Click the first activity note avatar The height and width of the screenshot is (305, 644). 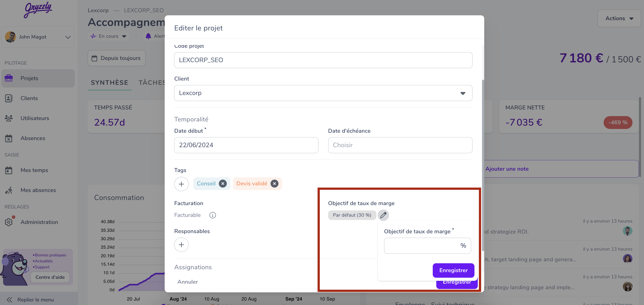coord(628,231)
